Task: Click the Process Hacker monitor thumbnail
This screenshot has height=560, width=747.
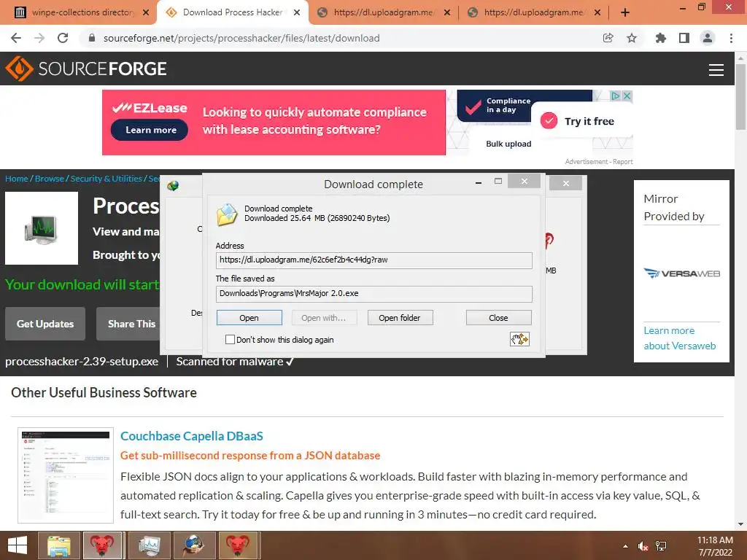Action: tap(42, 228)
